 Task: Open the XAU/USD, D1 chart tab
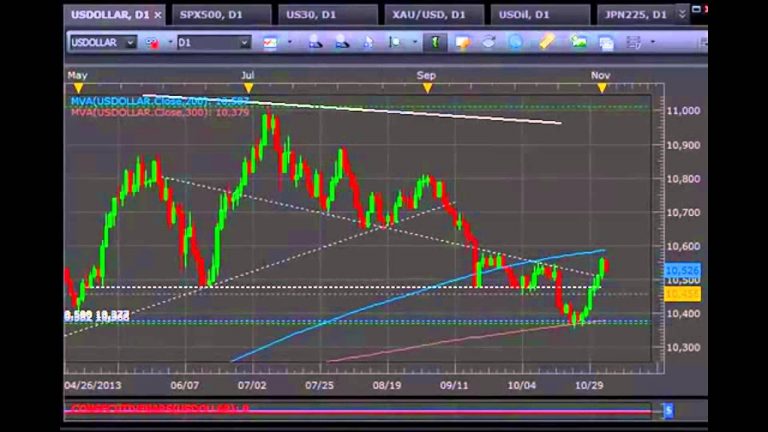tap(430, 14)
